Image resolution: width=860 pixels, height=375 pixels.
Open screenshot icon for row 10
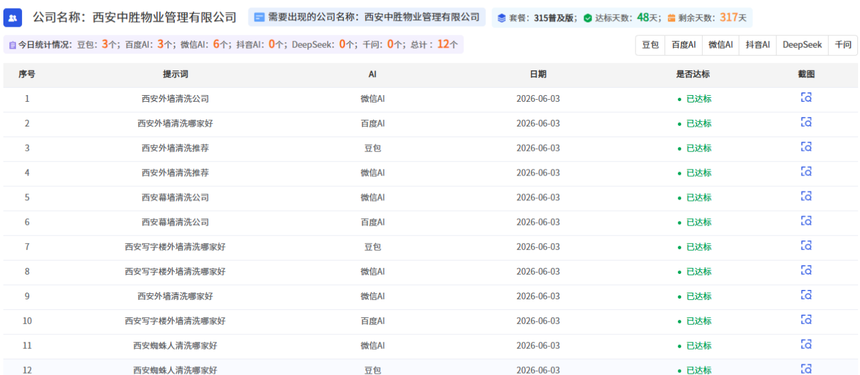click(806, 320)
